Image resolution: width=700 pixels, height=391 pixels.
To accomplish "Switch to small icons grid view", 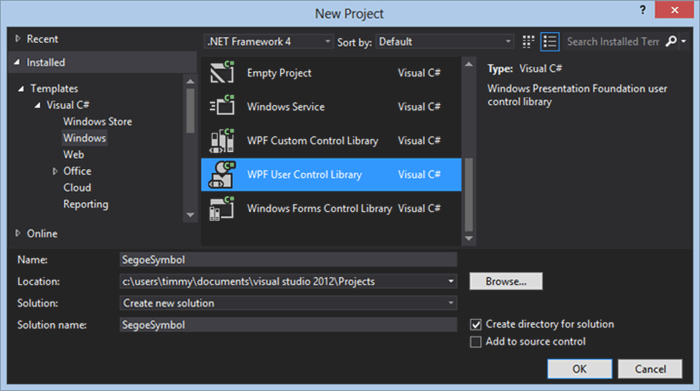I will 528,42.
